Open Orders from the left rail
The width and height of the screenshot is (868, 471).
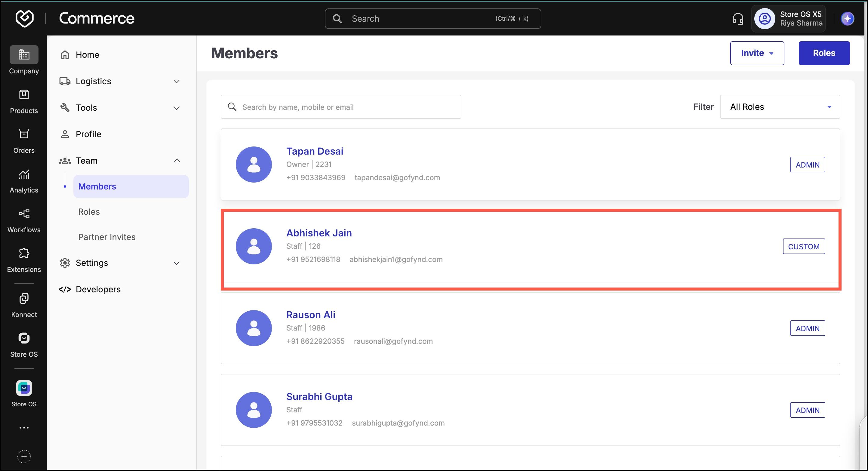(x=24, y=141)
